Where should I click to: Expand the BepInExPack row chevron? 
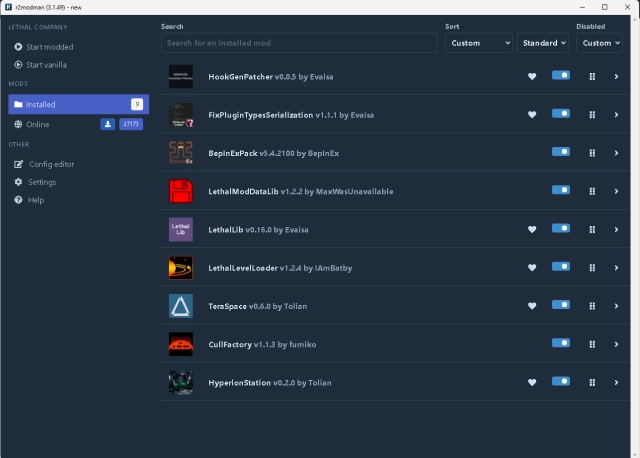tap(616, 153)
